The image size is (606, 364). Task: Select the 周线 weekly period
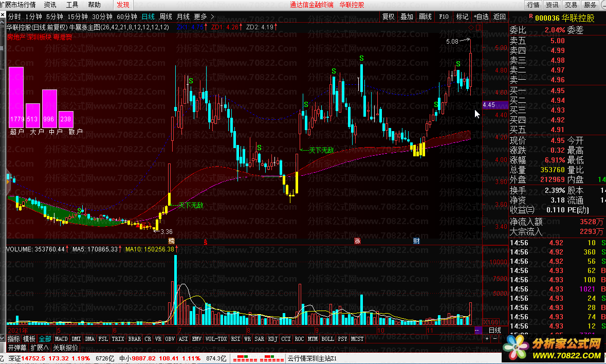[x=166, y=16]
